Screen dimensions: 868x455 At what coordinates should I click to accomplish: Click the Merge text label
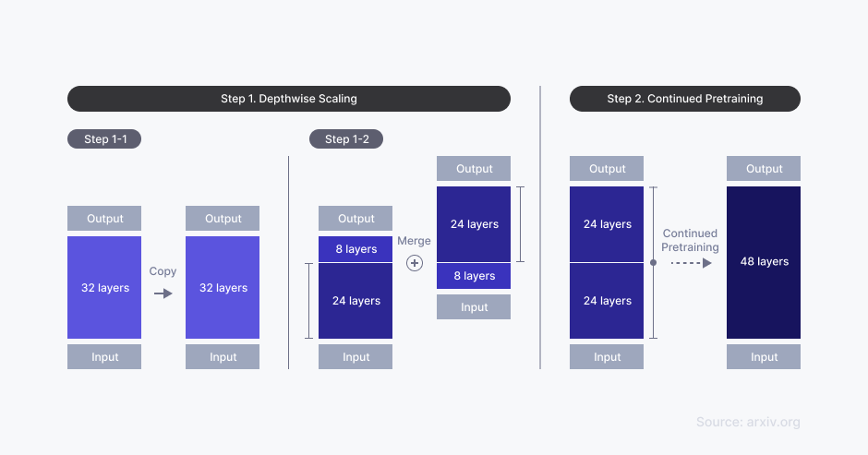[414, 241]
